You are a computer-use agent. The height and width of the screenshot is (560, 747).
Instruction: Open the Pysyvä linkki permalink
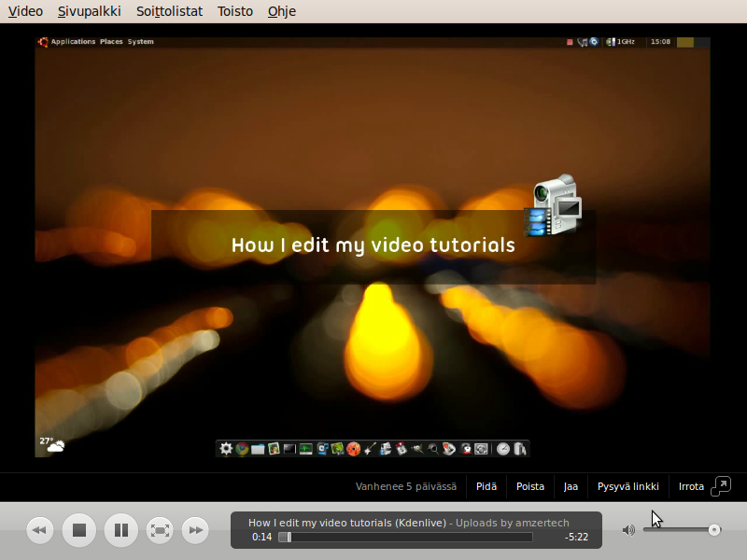pos(628,486)
